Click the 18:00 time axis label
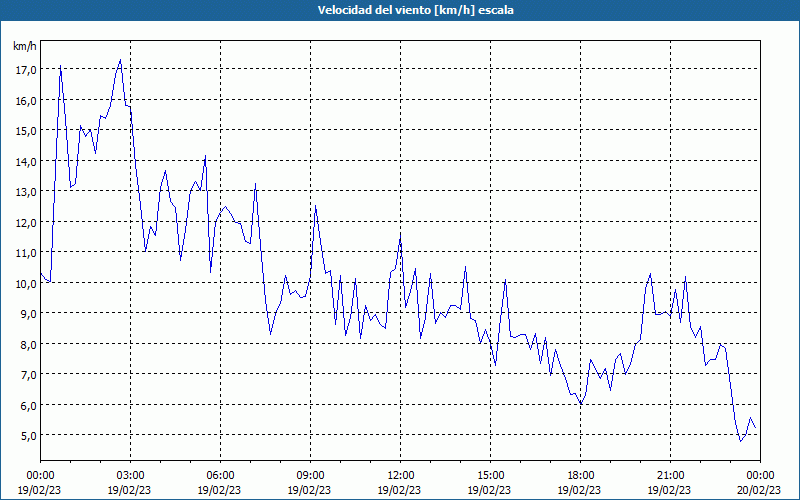This screenshot has width=800, height=500. [x=581, y=476]
